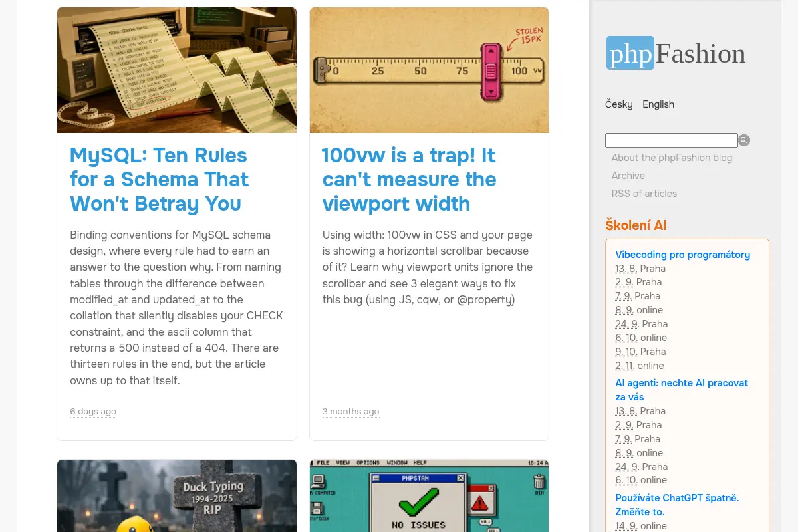798x532 pixels.
Task: Click the search magnifier icon
Action: pos(744,140)
